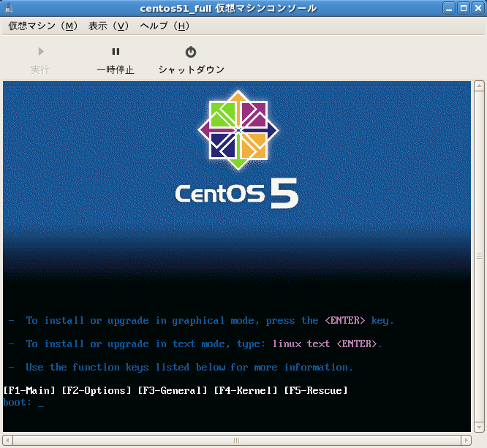Click the [F1-Main] text in console

pos(29,390)
